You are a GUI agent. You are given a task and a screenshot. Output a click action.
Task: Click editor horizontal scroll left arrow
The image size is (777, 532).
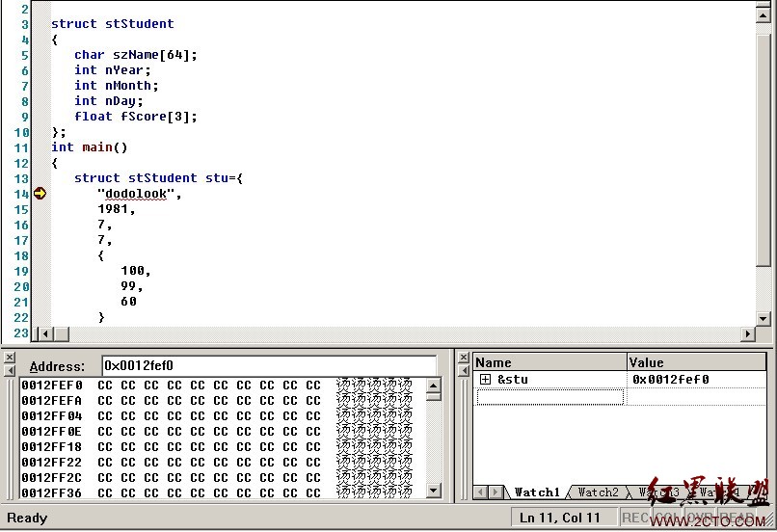[x=45, y=333]
